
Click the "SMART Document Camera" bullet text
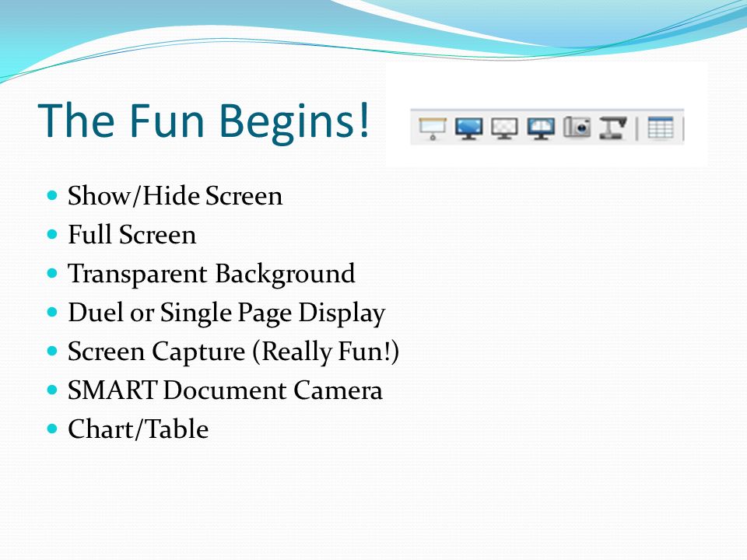(x=225, y=390)
